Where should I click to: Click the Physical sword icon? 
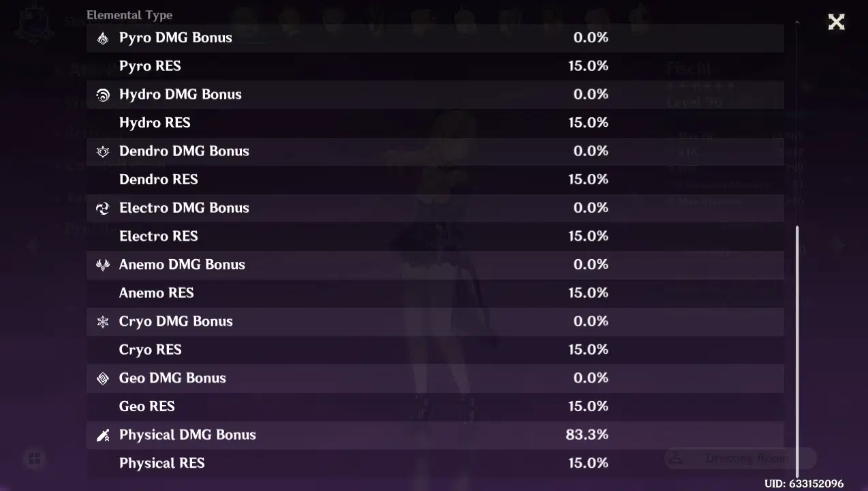(102, 434)
